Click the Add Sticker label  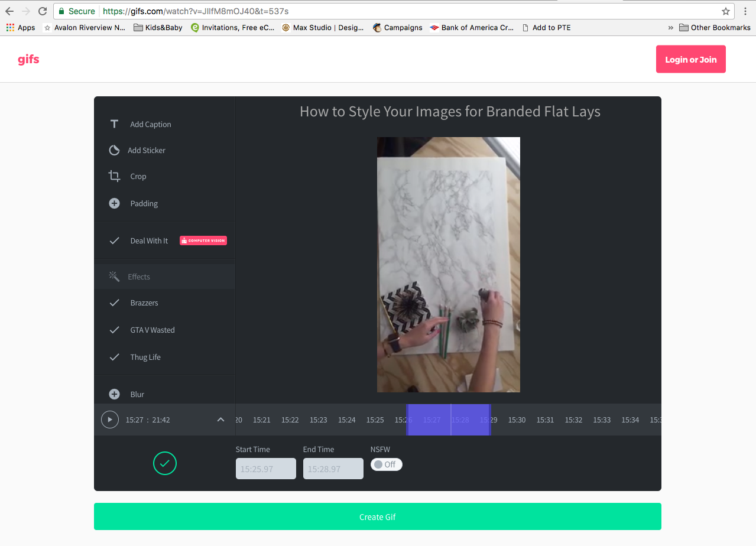pyautogui.click(x=147, y=150)
